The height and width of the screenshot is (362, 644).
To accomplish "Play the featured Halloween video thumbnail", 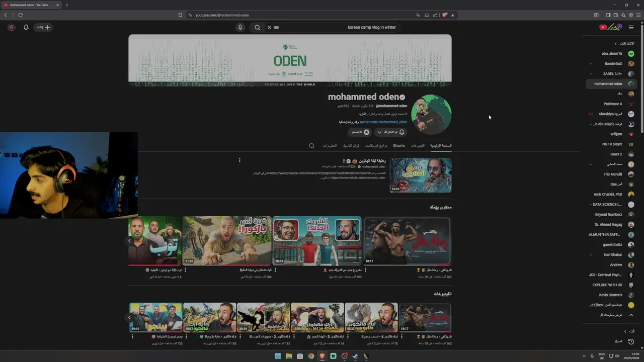I will pyautogui.click(x=421, y=175).
